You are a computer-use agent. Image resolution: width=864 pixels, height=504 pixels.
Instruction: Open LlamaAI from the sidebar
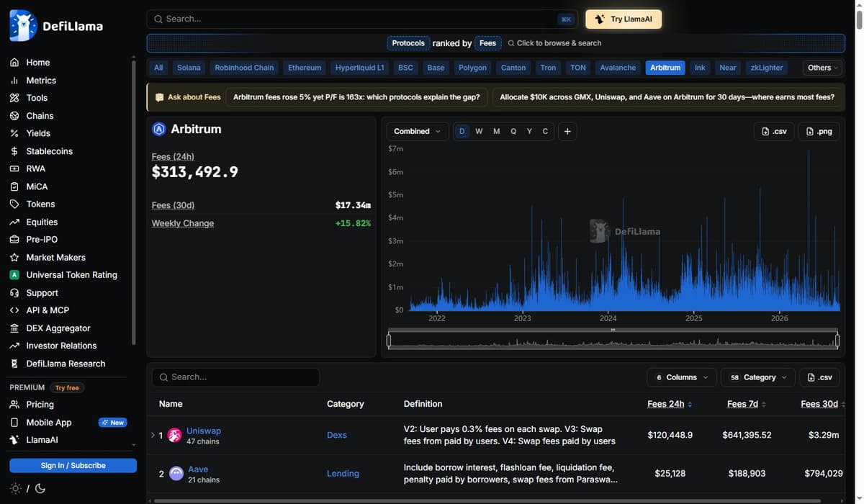[42, 440]
